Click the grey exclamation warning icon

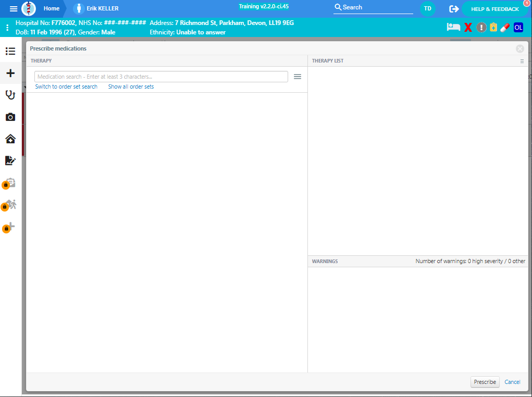point(481,28)
